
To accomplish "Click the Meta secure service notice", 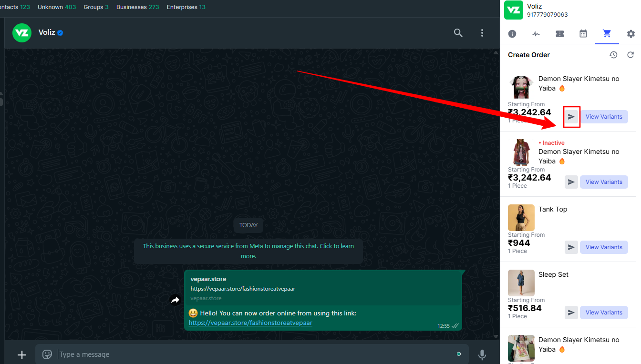I will click(248, 251).
